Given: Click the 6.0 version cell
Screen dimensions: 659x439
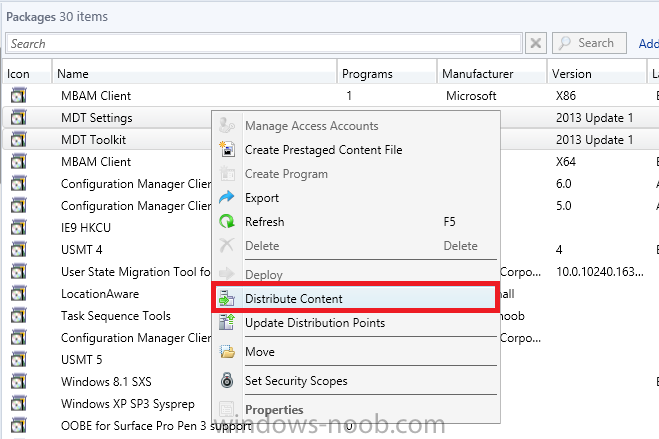Looking at the screenshot, I should point(564,183).
